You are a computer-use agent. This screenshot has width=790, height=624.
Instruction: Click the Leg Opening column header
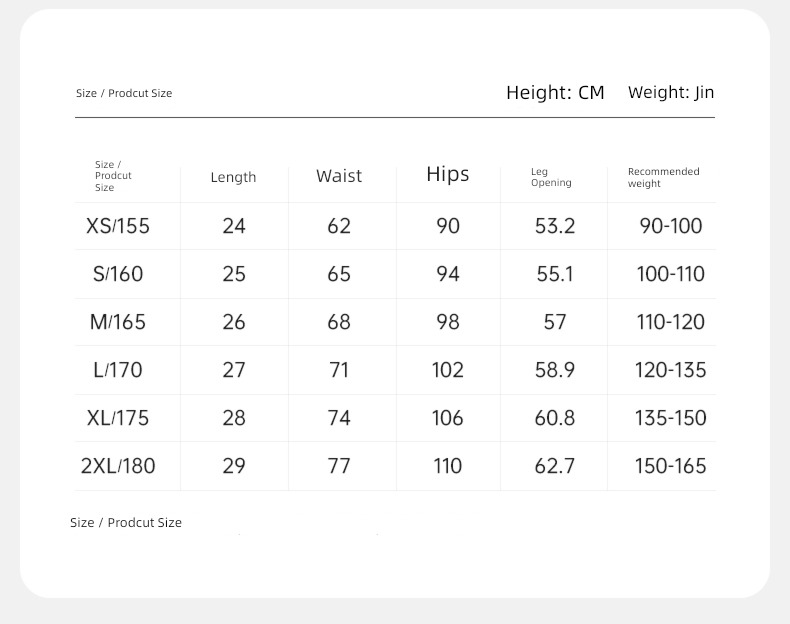(x=551, y=177)
